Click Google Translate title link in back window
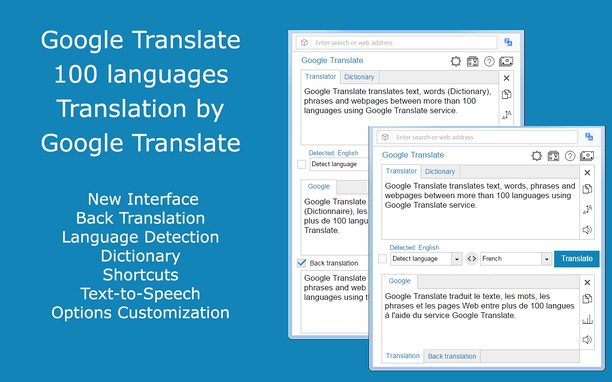612x382 pixels. coord(332,60)
